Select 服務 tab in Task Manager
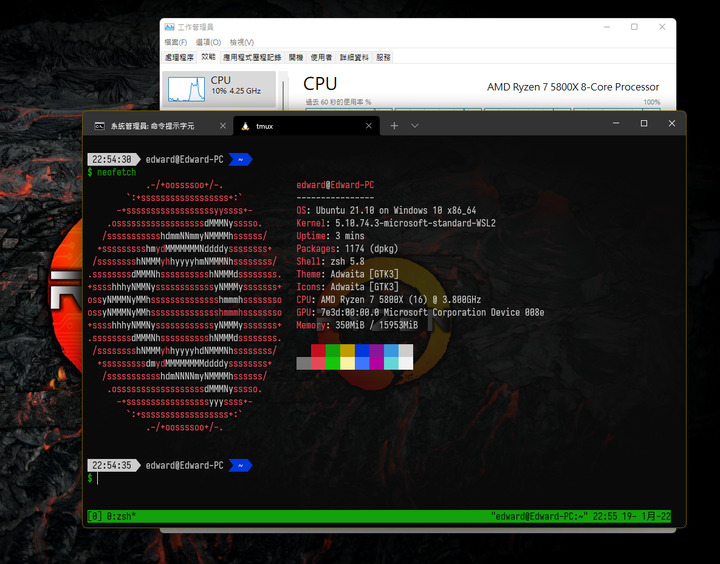Image resolution: width=720 pixels, height=564 pixels. [x=383, y=57]
